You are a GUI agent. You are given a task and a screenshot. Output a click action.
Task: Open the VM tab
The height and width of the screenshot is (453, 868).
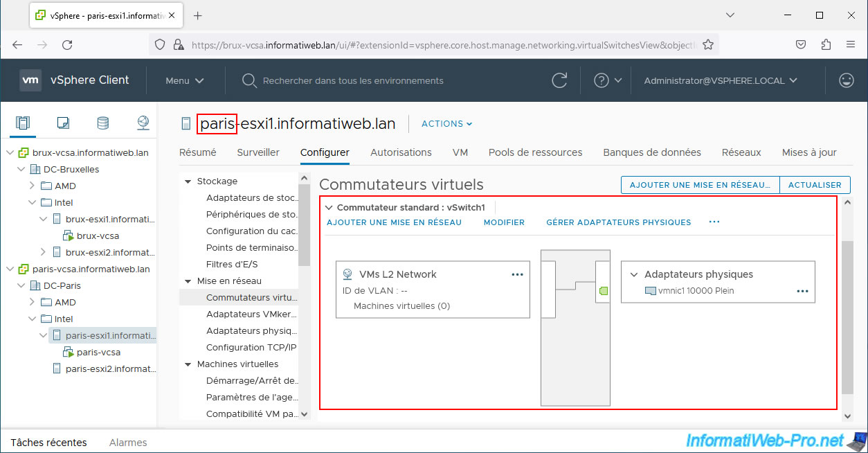[460, 152]
